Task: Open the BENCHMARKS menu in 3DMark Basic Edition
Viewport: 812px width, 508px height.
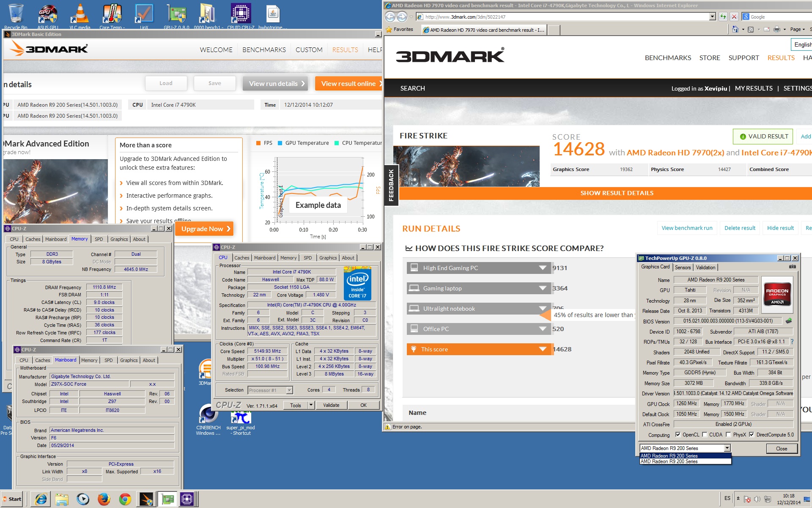Action: point(264,50)
